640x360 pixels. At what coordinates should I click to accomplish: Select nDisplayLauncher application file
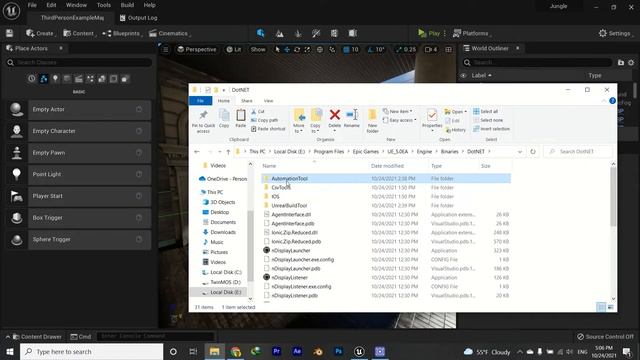click(x=291, y=250)
